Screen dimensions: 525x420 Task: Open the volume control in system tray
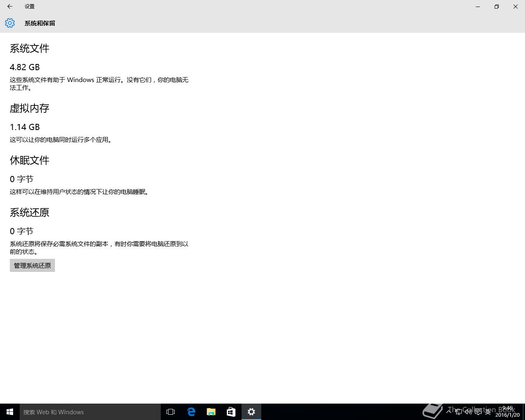coord(468,412)
